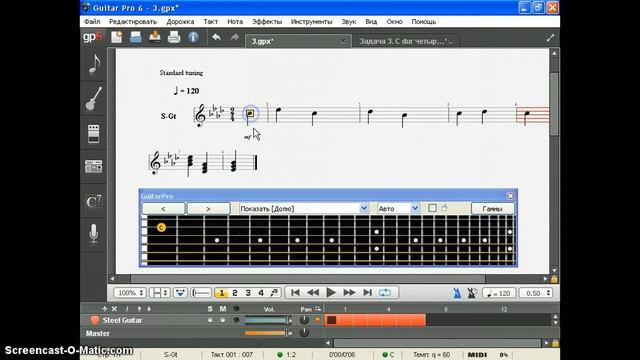This screenshot has width=640, height=360.
Task: Fast forward to the next bar
Action: tap(349, 293)
